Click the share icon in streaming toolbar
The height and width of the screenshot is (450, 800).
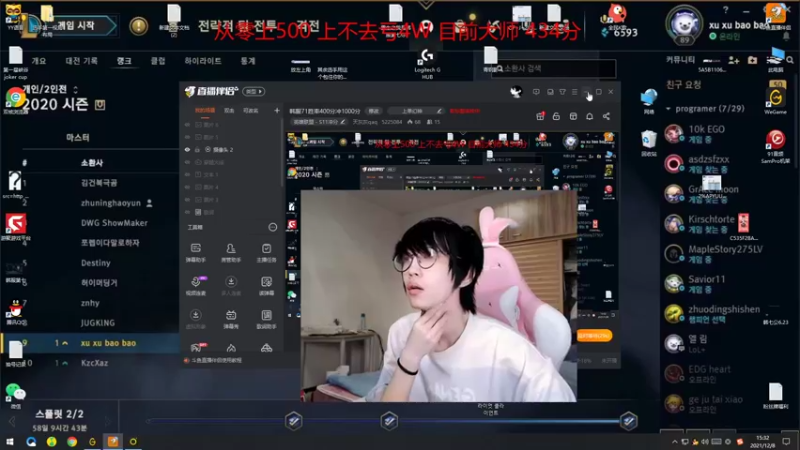606,116
